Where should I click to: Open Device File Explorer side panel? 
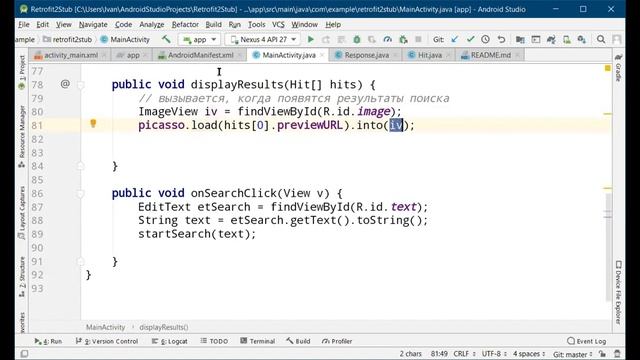[x=618, y=293]
